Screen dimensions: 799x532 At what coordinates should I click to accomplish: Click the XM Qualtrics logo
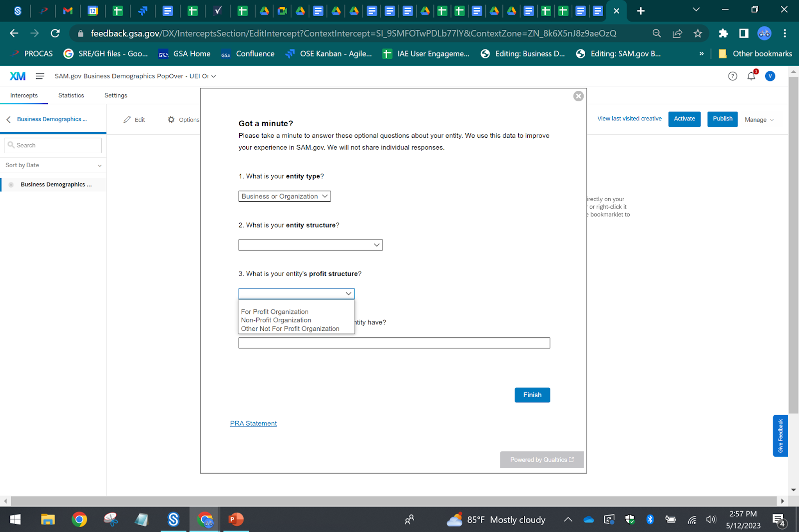(17, 76)
